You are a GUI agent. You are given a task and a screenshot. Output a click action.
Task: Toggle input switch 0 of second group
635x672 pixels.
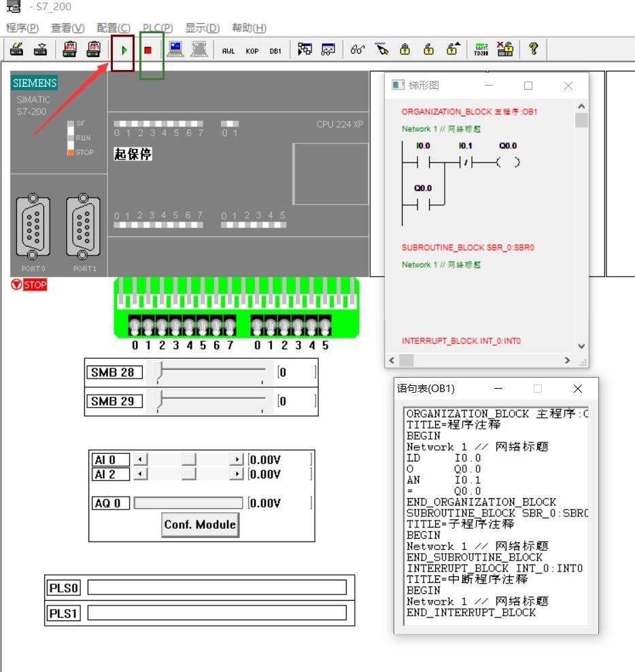257,325
